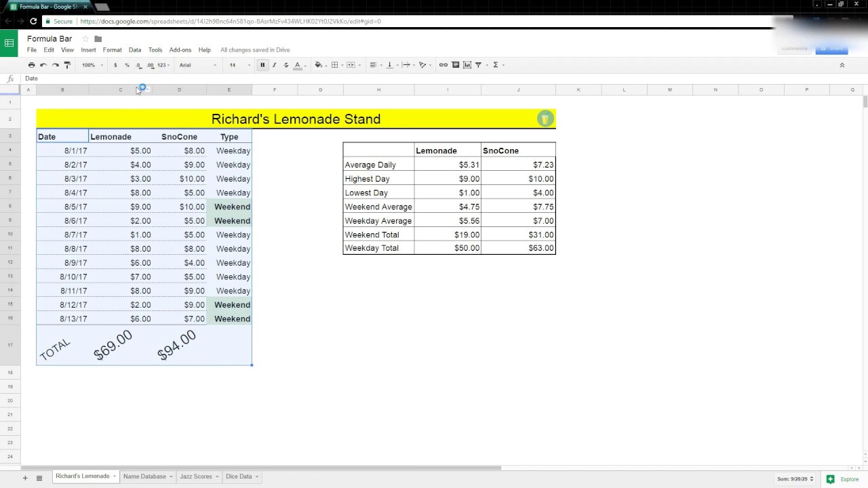The image size is (868, 488).
Task: Click the lemonade glass image
Action: (x=545, y=119)
